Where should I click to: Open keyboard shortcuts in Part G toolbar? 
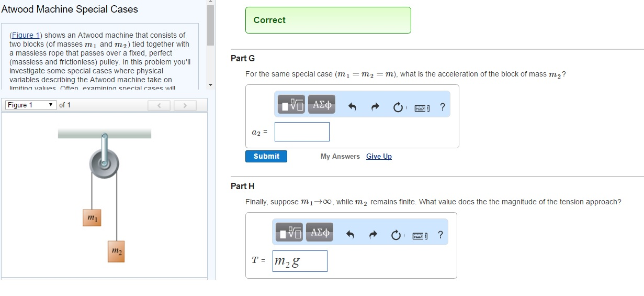pyautogui.click(x=422, y=108)
